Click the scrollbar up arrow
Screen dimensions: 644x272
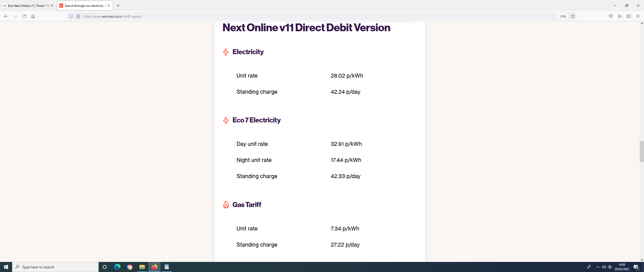(x=642, y=23)
